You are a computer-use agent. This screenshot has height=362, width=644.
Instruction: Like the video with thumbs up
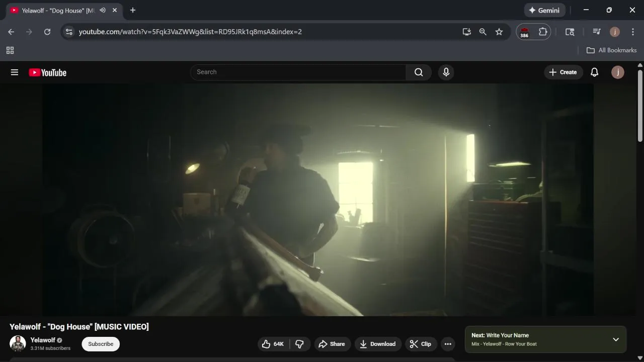point(273,344)
